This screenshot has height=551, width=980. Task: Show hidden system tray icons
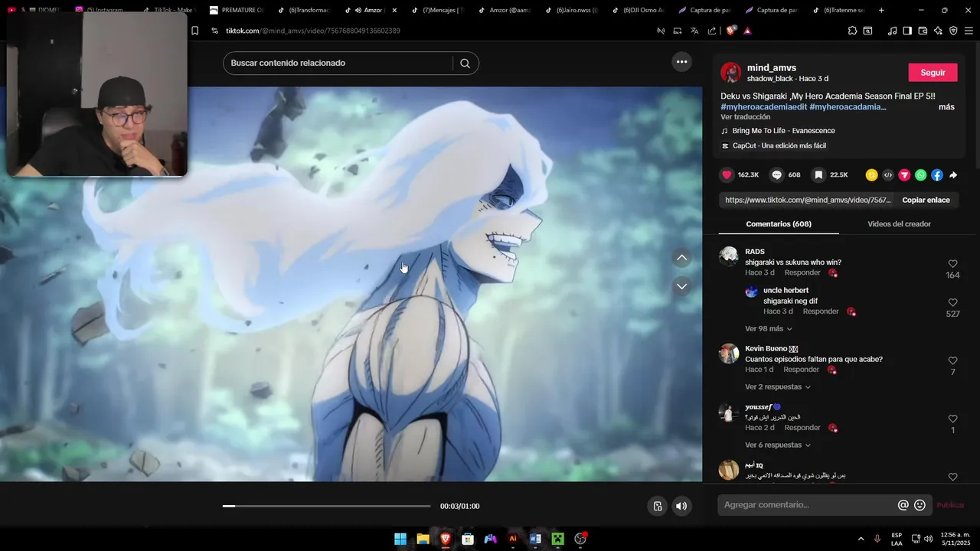pyautogui.click(x=861, y=539)
